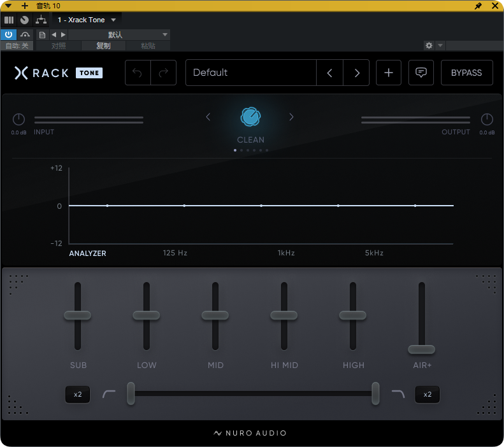
Task: Click the blue CLEAN drive knob
Action: coord(250,117)
